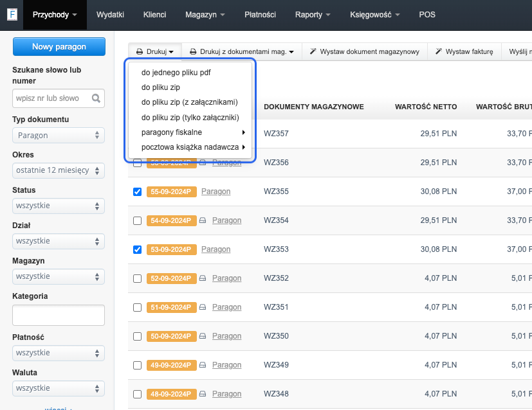Open the Okres ostatnie 12 miesięcy dropdown
The width and height of the screenshot is (532, 410).
coord(59,170)
